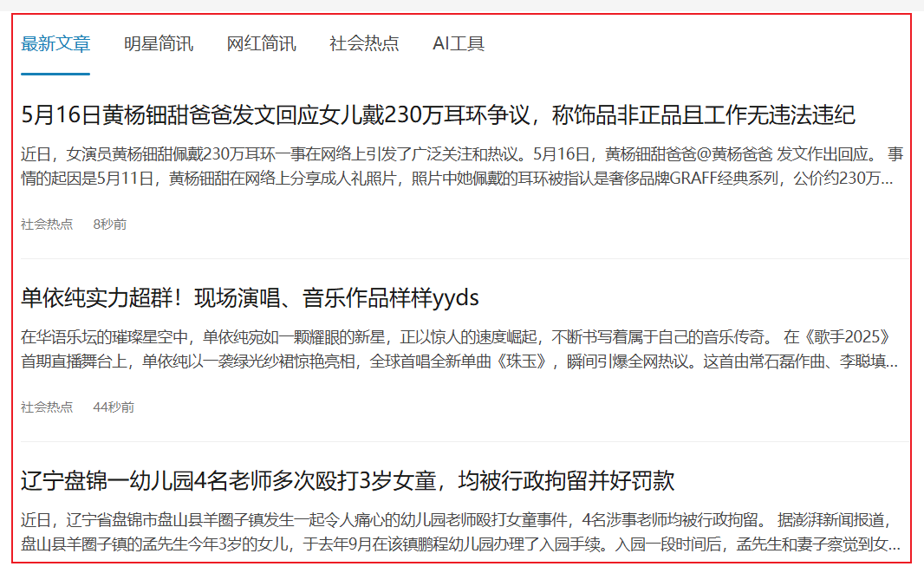Open the 网红简讯 tab
Screen dimensions: 924x573
point(261,43)
